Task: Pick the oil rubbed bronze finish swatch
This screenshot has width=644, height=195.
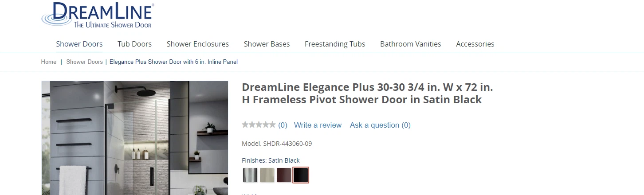Action: 284,175
